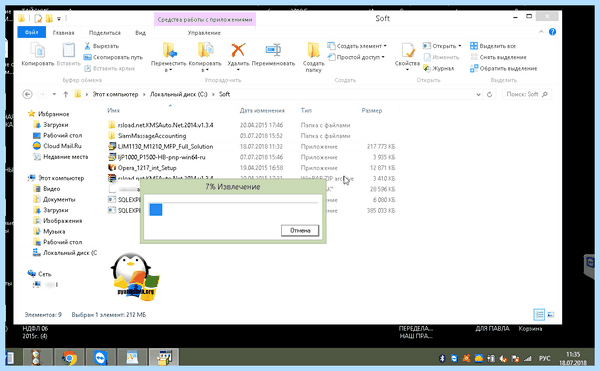Expand the address bar history dropdown
The height and width of the screenshot is (371, 600).
(x=478, y=94)
